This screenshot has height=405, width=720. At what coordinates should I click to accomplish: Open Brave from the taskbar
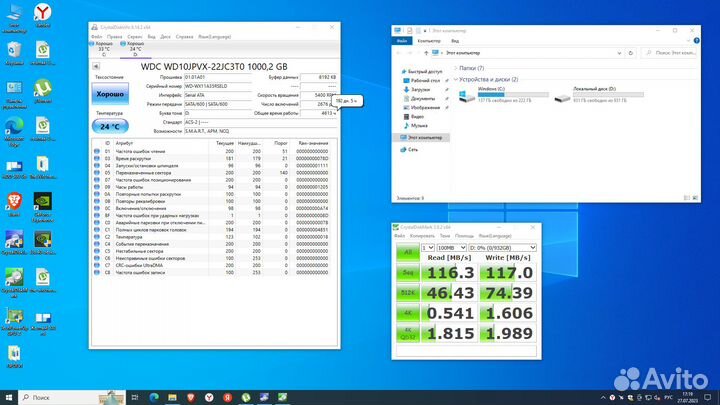[x=191, y=397]
